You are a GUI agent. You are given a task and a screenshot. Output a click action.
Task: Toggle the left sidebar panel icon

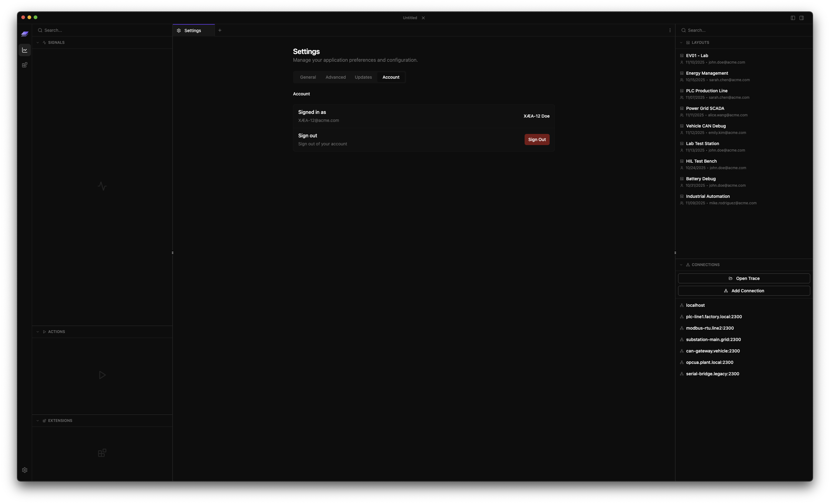[x=793, y=18]
